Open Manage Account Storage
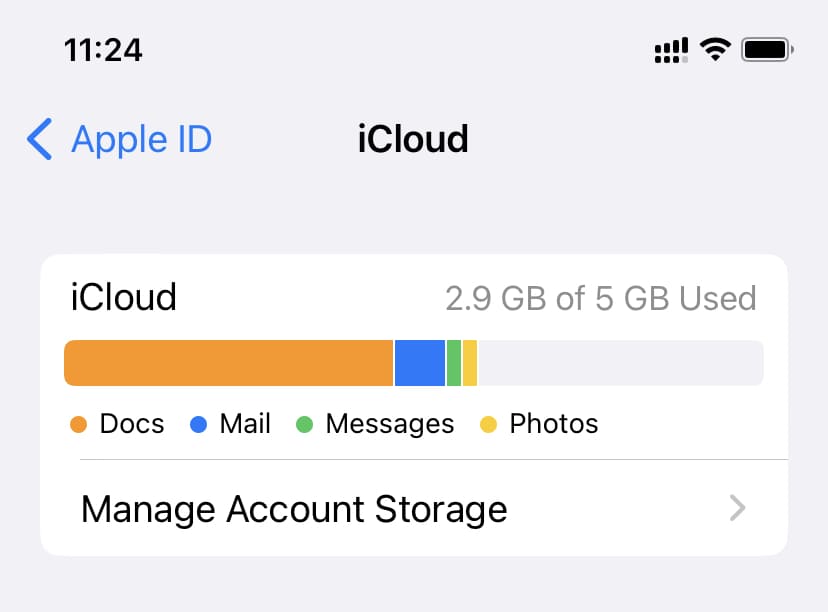The height and width of the screenshot is (612, 828). click(294, 509)
